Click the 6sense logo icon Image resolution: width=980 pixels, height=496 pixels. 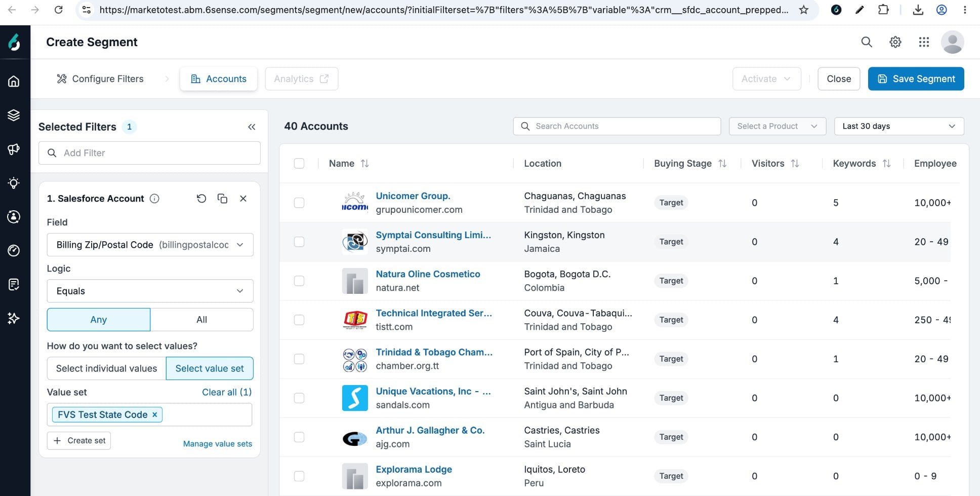click(x=14, y=42)
